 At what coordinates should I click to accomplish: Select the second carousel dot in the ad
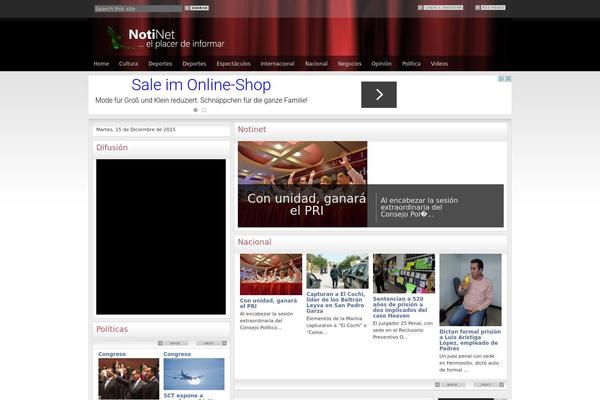pos(204,110)
